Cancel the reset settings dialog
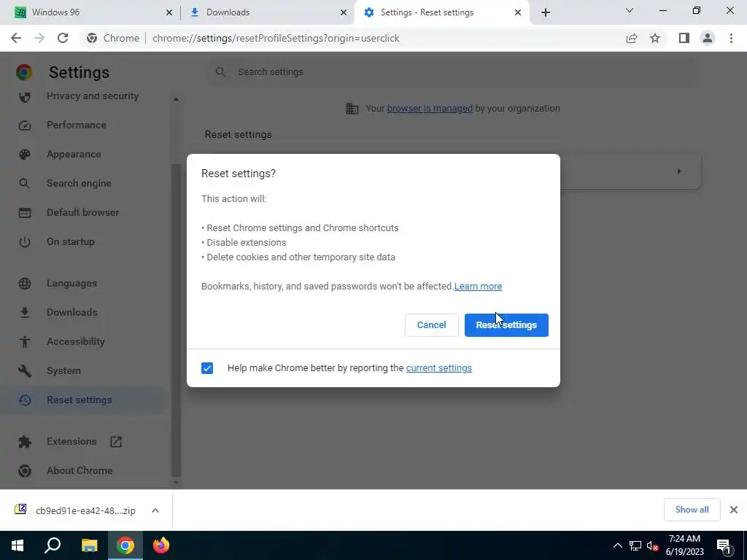Viewport: 747px width, 560px height. pyautogui.click(x=432, y=324)
